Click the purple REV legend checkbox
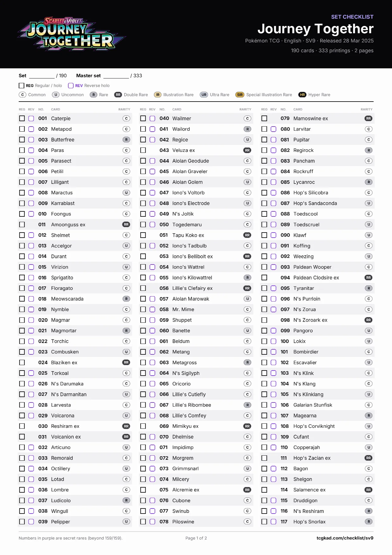The image size is (392, 555). point(71,85)
